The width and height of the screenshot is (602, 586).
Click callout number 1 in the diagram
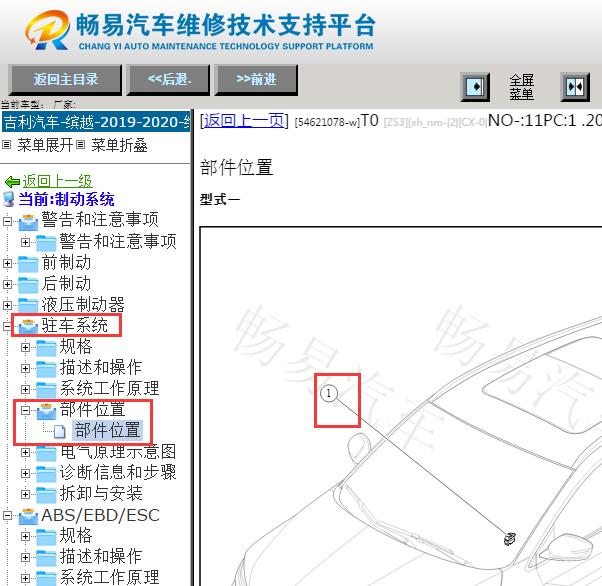[x=328, y=393]
